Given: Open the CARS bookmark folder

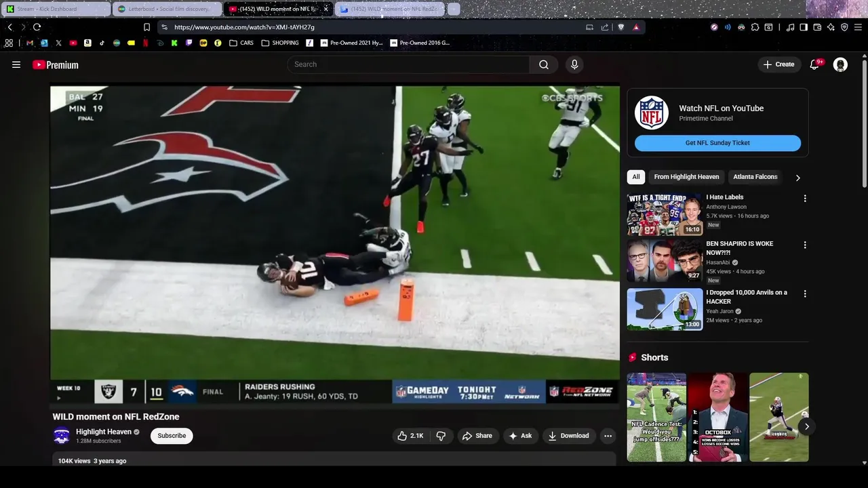Looking at the screenshot, I should (241, 43).
